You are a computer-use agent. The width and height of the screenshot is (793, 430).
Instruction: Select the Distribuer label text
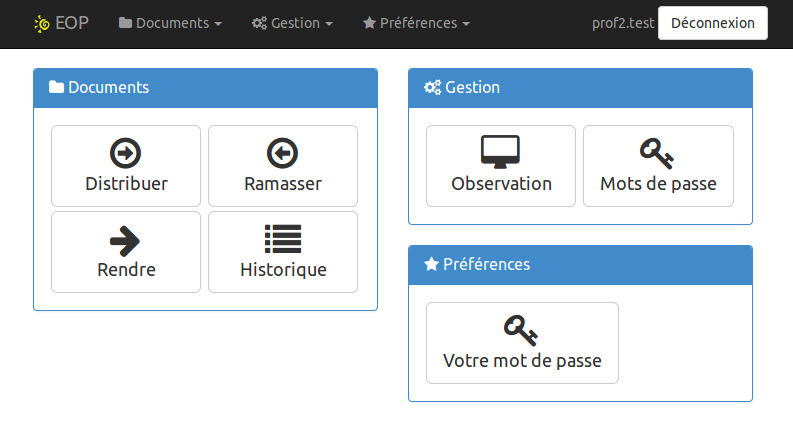coord(126,184)
